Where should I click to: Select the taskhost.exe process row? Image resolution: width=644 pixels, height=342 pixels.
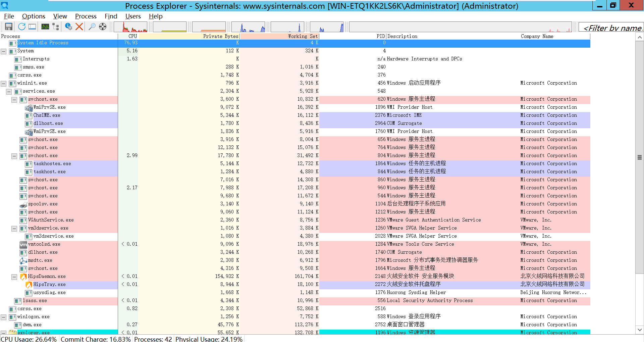(x=295, y=172)
